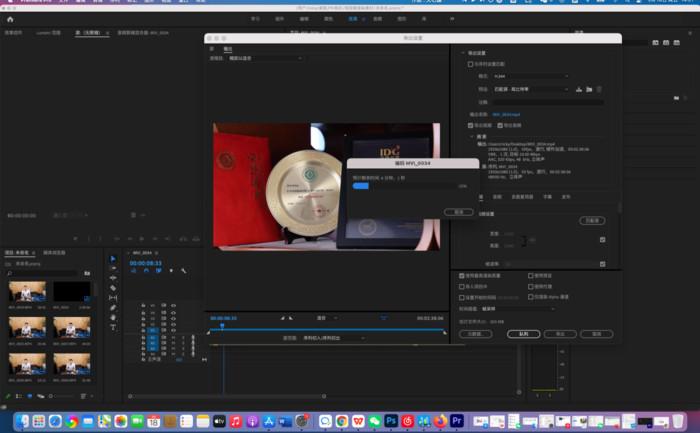The image size is (700, 433).
Task: Click the output file name link
Action: click(x=508, y=114)
